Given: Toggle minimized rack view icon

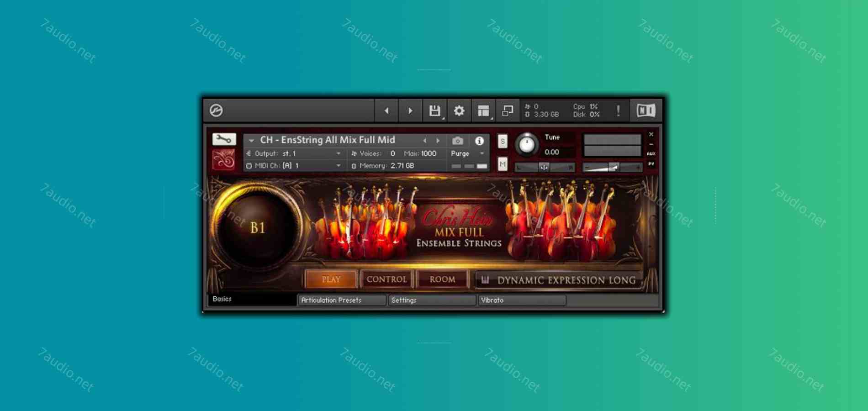Looking at the screenshot, I should click(x=508, y=111).
